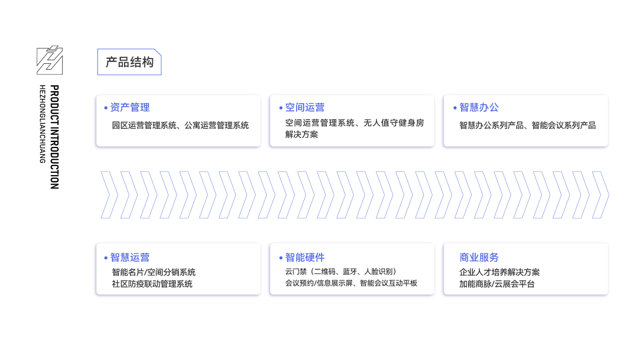Screen dimensions: 639x364
Task: Click the vertical PRODUCT INTRODUCTION text
Action: point(54,137)
